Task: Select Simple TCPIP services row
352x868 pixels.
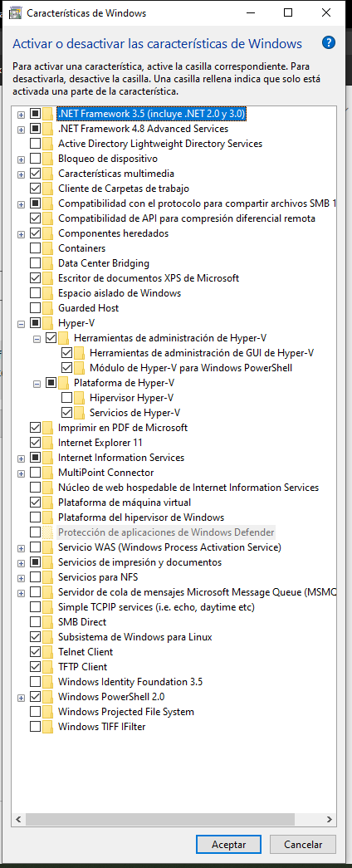Action: tap(156, 606)
